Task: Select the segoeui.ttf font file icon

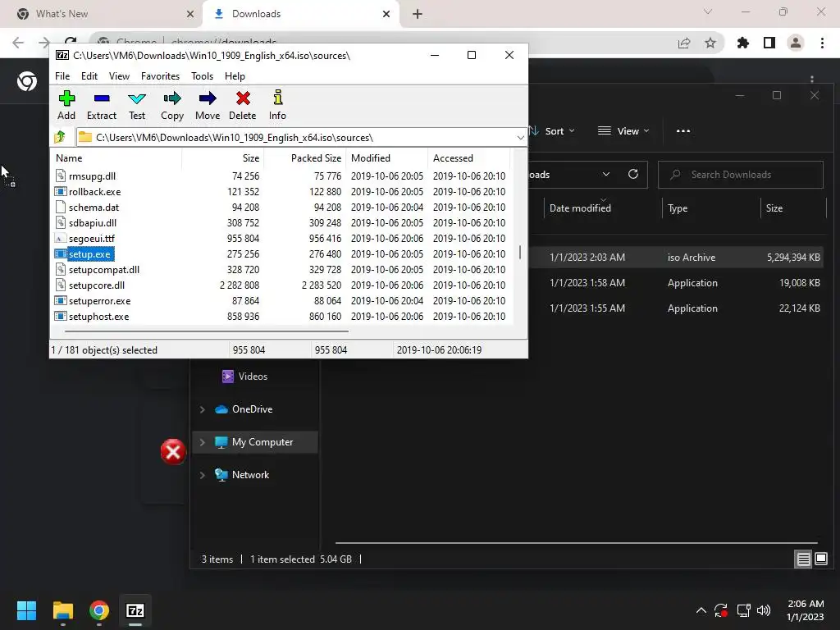Action: [x=61, y=239]
